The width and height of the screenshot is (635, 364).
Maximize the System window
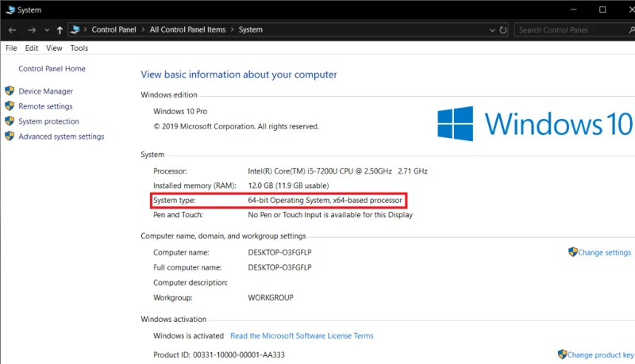[602, 10]
